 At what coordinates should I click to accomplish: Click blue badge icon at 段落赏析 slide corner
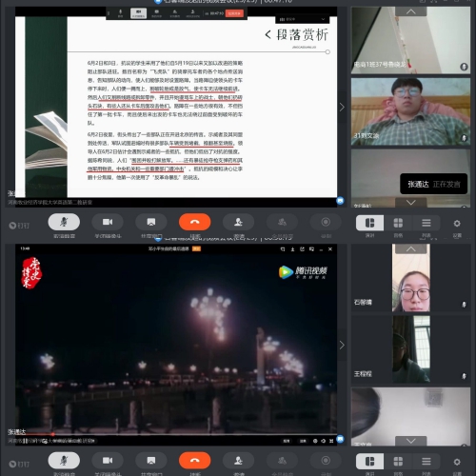coord(340,201)
